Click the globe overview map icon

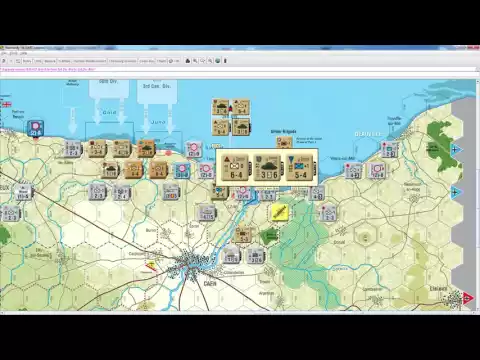[218, 61]
